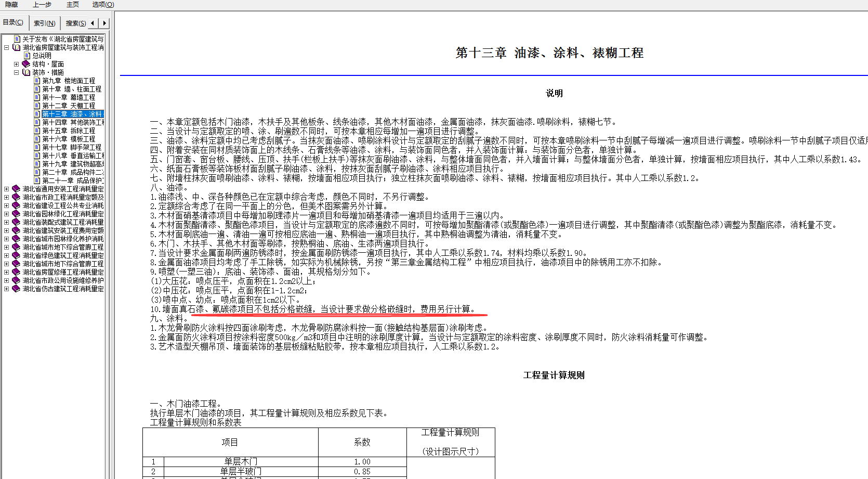Open 第十八章 垂直运输工程 chapter

(73, 156)
